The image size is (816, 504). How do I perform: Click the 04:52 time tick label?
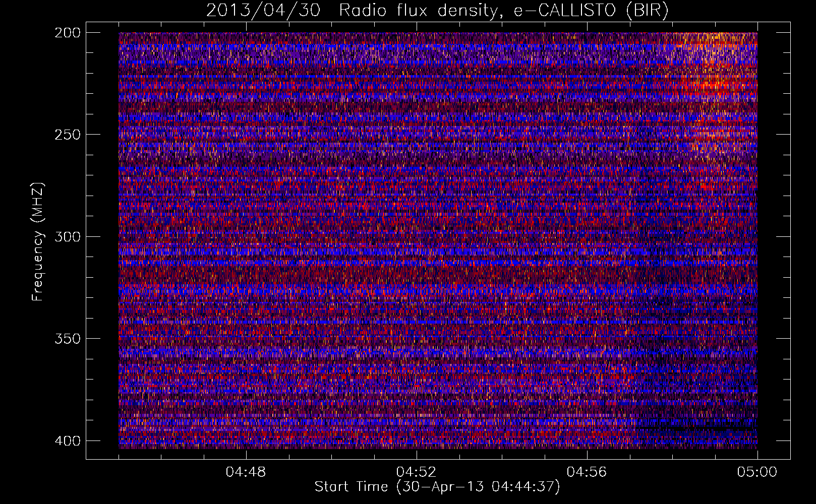[x=417, y=472]
